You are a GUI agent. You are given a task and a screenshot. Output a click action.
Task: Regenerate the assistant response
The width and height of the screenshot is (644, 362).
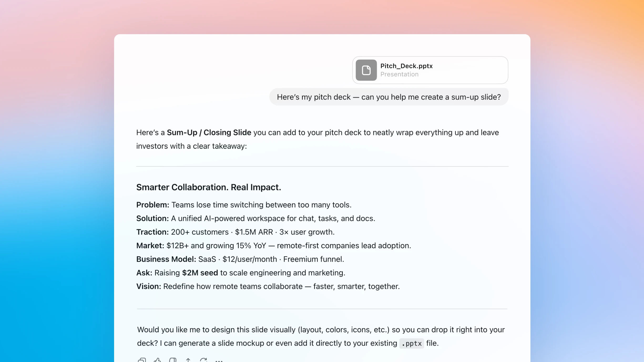pyautogui.click(x=203, y=360)
